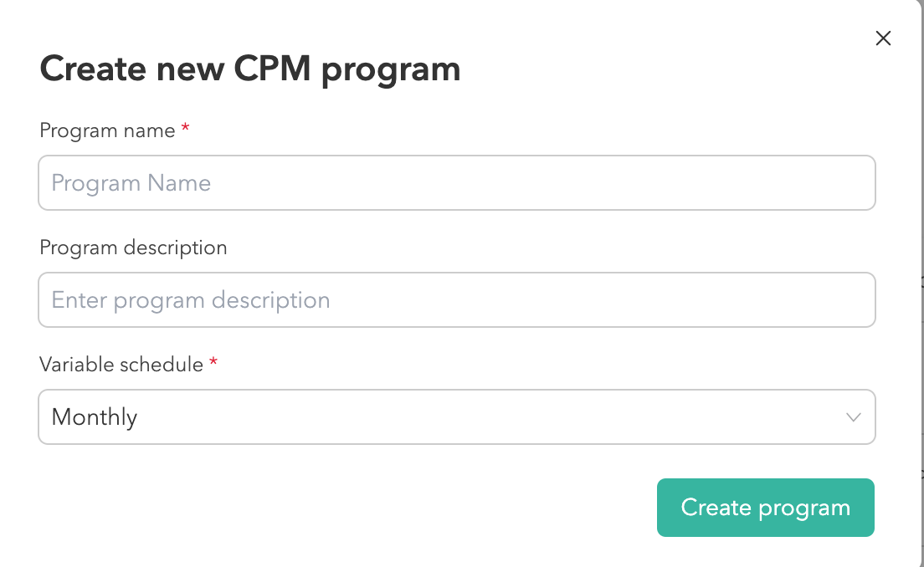Click the Program name label
The image size is (924, 567).
pos(107,130)
